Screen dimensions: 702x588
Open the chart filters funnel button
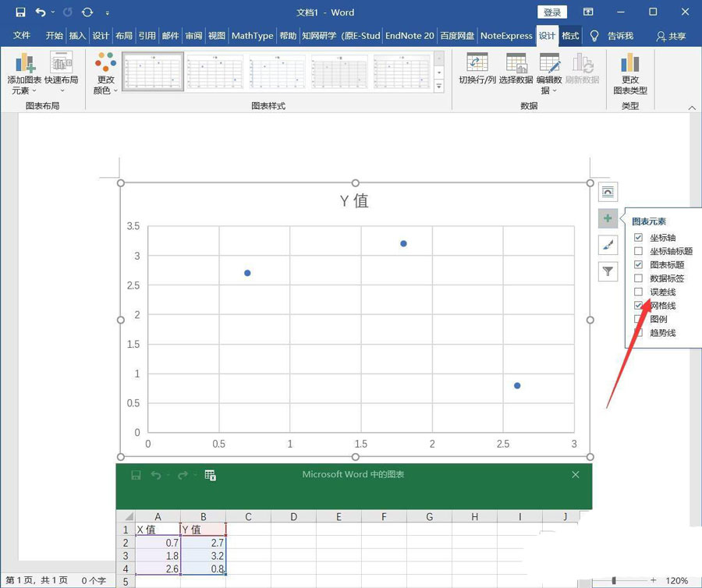(x=608, y=271)
